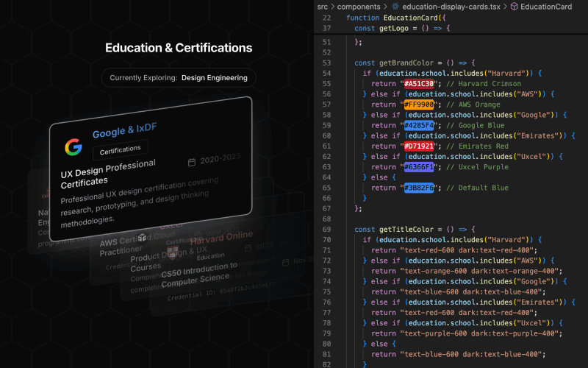This screenshot has height=368, width=588.
Task: Click the Harvard shield logo on faded card
Action: click(x=172, y=252)
